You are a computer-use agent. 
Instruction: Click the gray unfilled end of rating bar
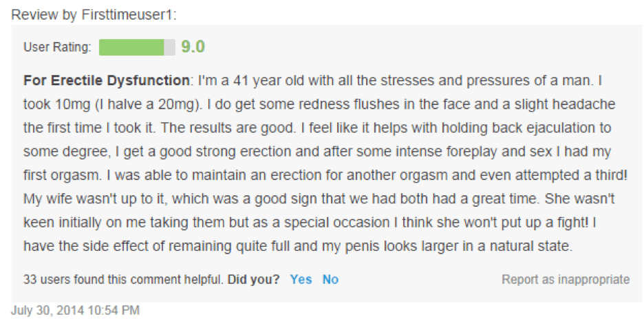click(170, 47)
